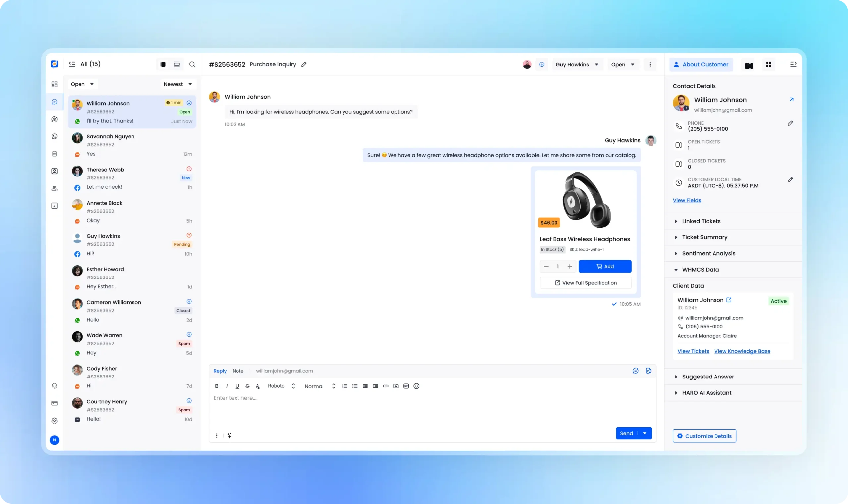Increase headphone quantity with the plus stepper
Viewport: 848px width, 504px height.
[570, 266]
